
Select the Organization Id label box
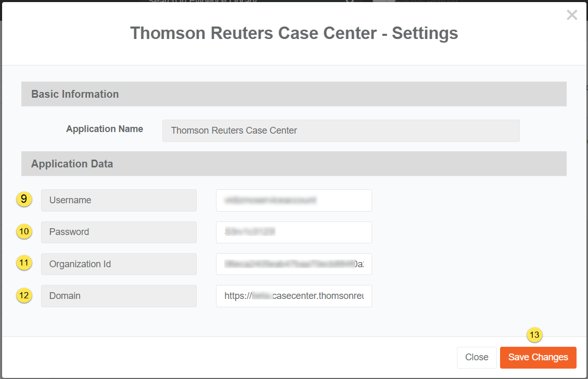coord(119,264)
